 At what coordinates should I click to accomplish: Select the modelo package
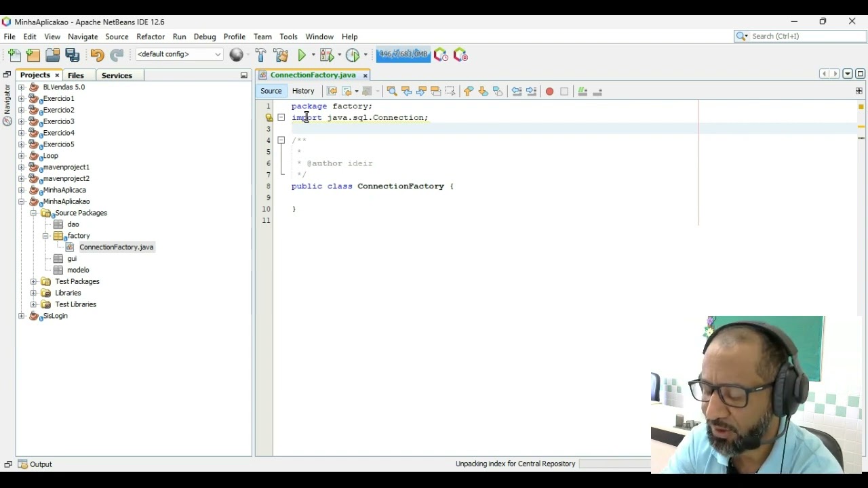click(78, 270)
